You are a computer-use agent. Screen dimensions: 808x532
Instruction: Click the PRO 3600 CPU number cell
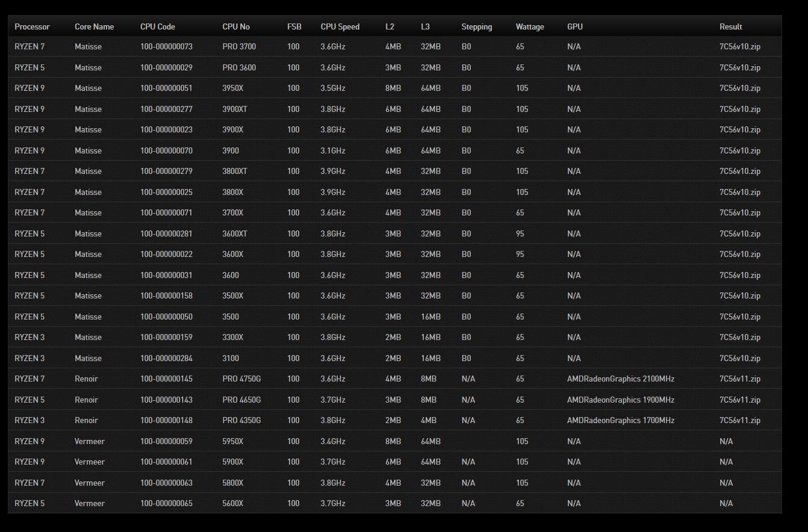[239, 67]
